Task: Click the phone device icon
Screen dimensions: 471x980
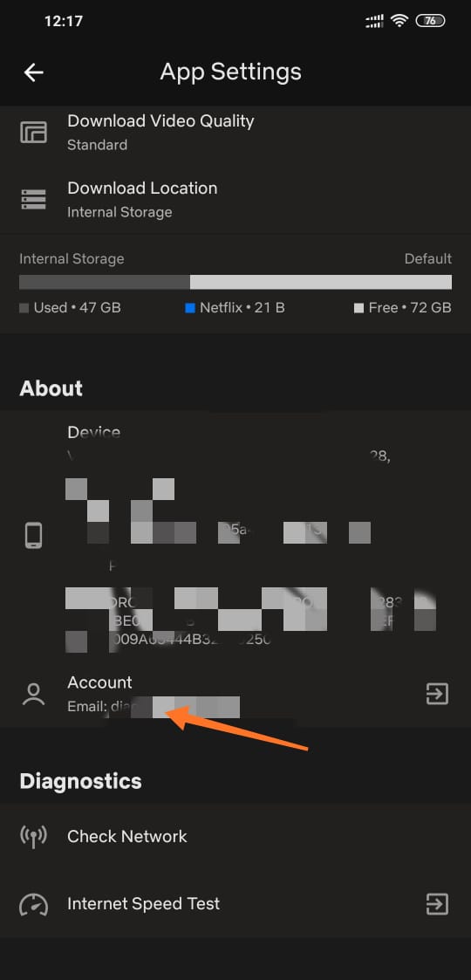Action: coord(34,536)
